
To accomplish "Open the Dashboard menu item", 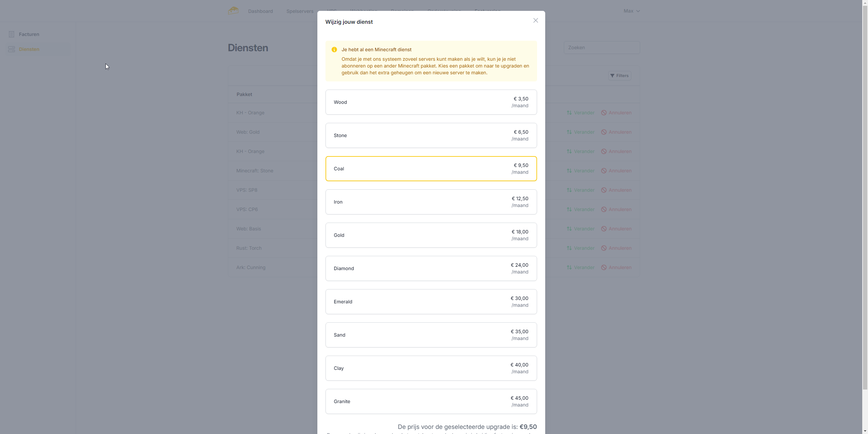I will click(260, 11).
